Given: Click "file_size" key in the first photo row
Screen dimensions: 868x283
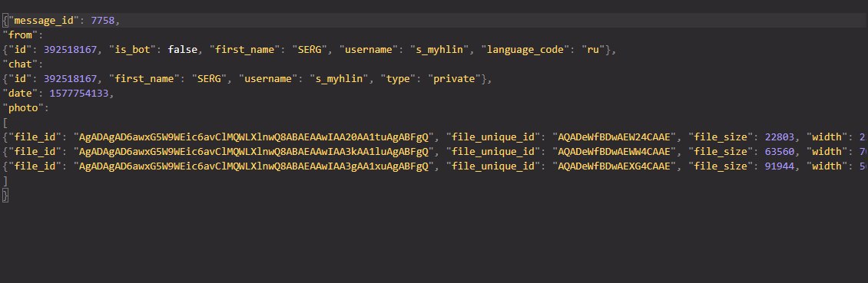Looking at the screenshot, I should [x=721, y=137].
